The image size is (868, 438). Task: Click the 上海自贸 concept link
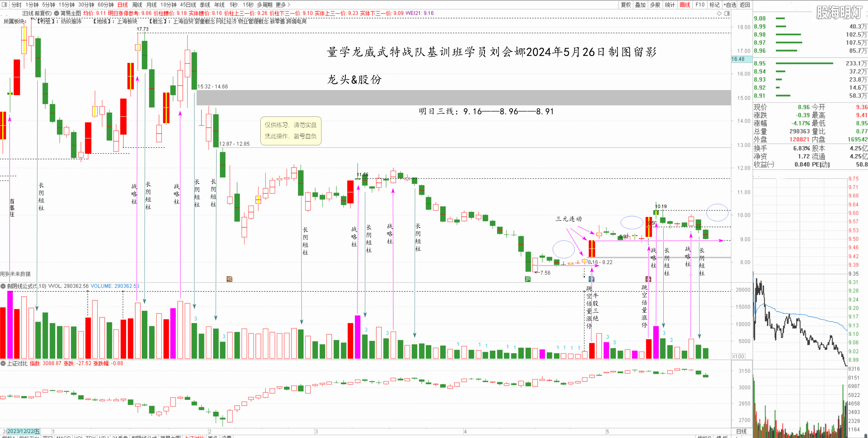tap(183, 21)
